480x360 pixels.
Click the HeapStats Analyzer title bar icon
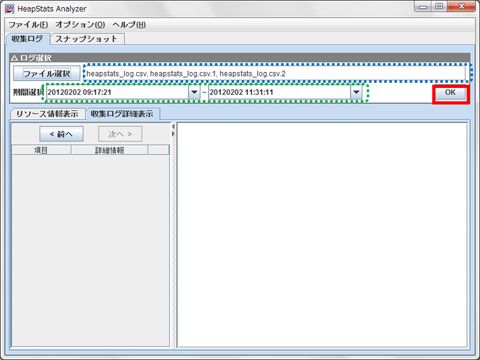point(10,9)
